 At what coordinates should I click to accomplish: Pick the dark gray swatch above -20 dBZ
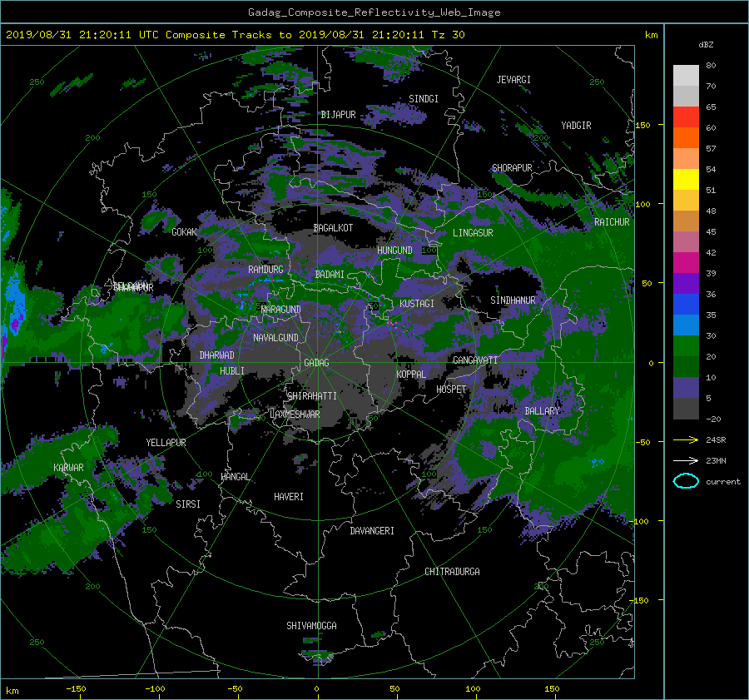(x=686, y=409)
